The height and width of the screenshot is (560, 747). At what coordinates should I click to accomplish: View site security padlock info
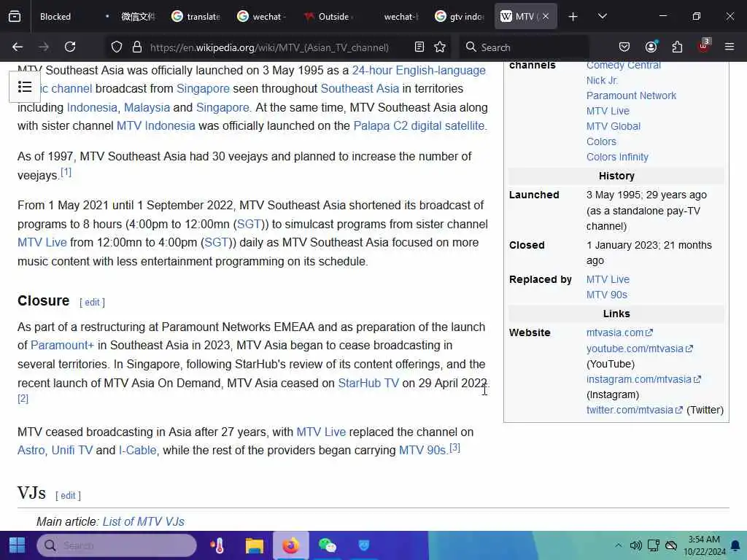pyautogui.click(x=137, y=47)
